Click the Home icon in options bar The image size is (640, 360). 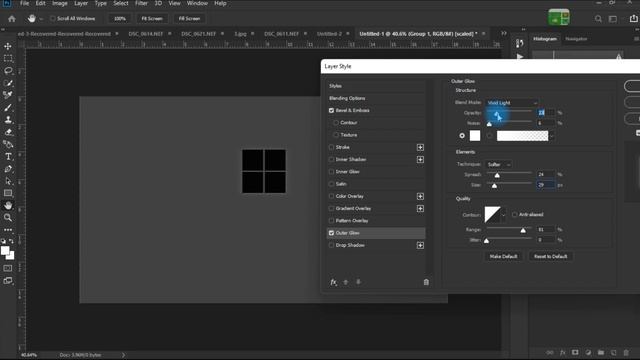(x=12, y=19)
